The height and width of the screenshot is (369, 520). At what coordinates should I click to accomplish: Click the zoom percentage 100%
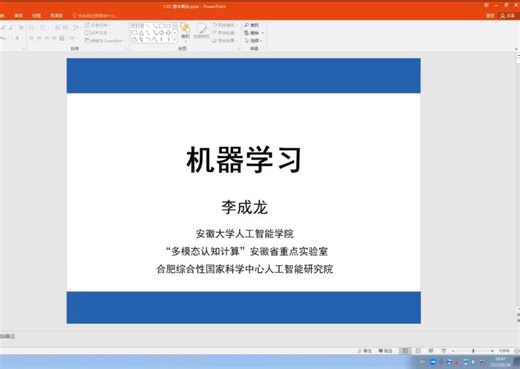tap(504, 351)
